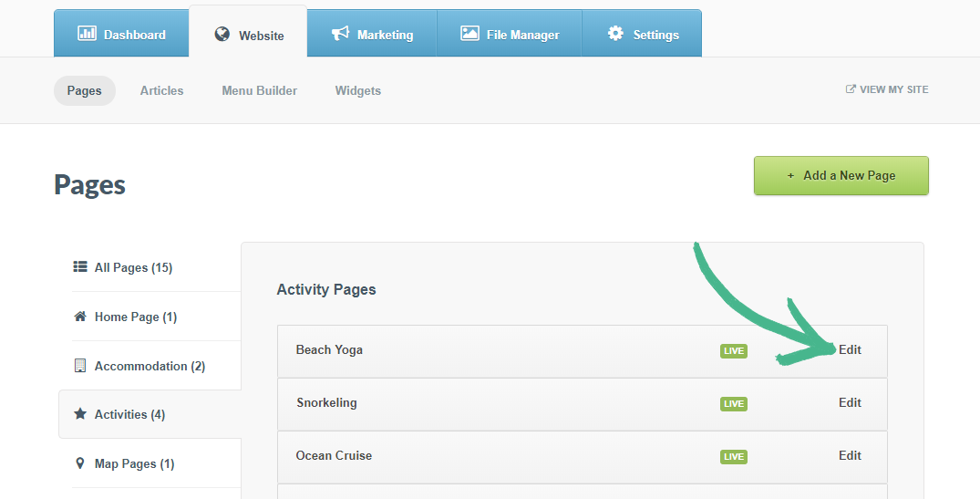Go to the Widgets section
Screen dimensions: 980x499
(357, 90)
